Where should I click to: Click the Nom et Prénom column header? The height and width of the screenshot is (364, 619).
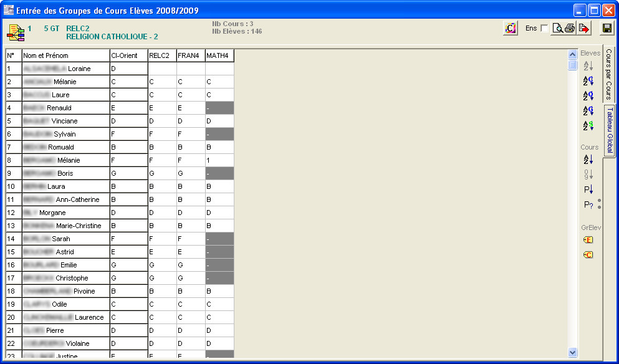point(66,55)
